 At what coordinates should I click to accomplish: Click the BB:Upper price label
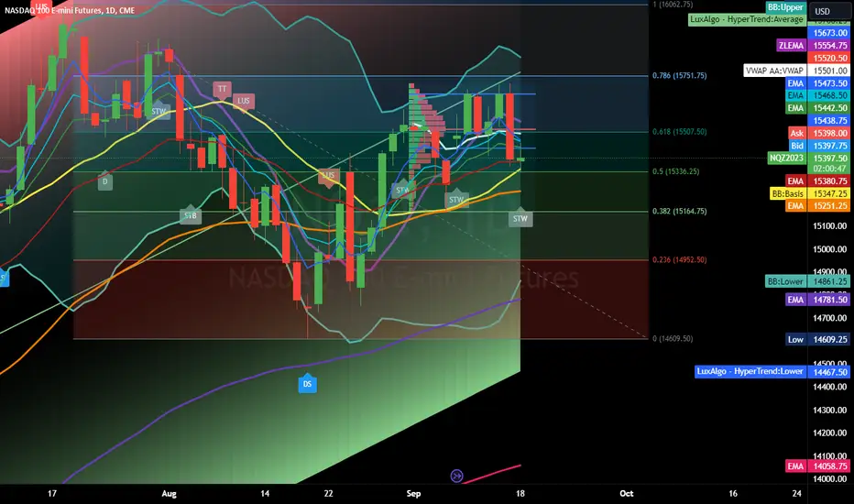tap(785, 7)
